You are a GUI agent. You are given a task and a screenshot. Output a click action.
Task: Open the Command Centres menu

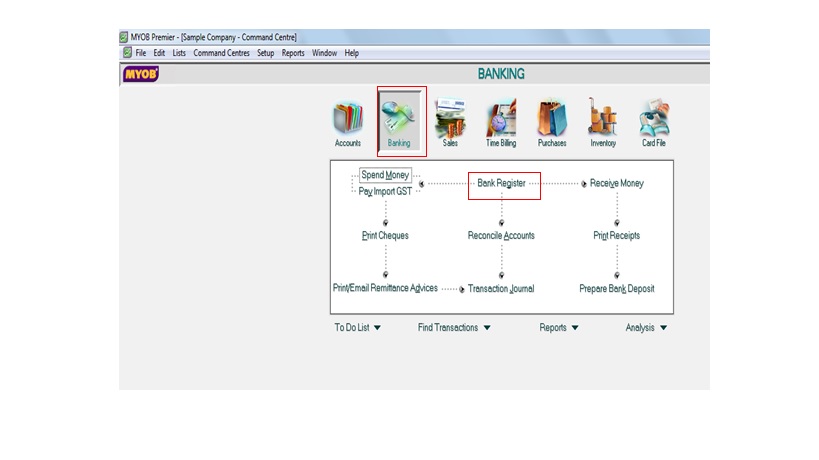[221, 53]
